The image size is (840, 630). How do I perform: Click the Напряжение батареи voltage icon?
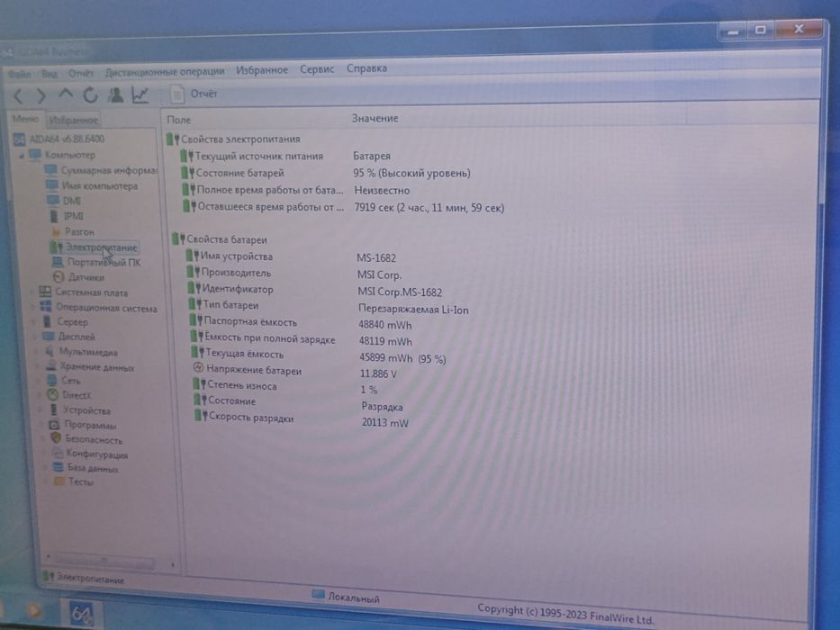click(198, 368)
